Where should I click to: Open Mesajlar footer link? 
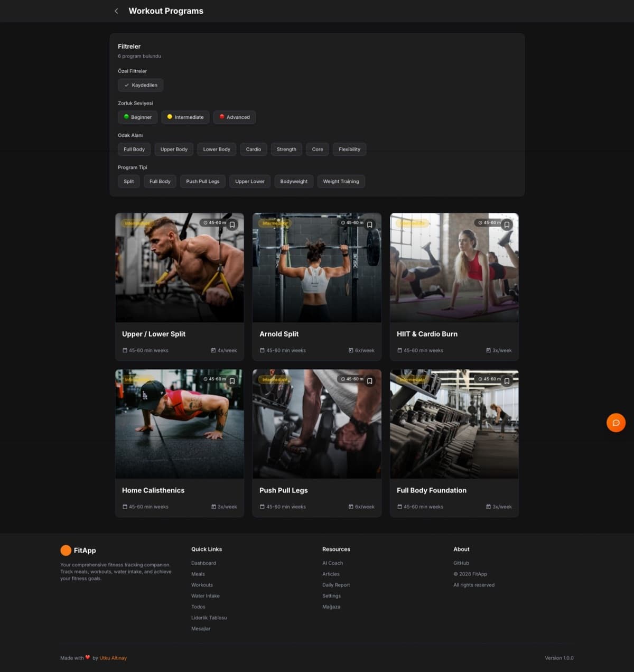click(201, 629)
